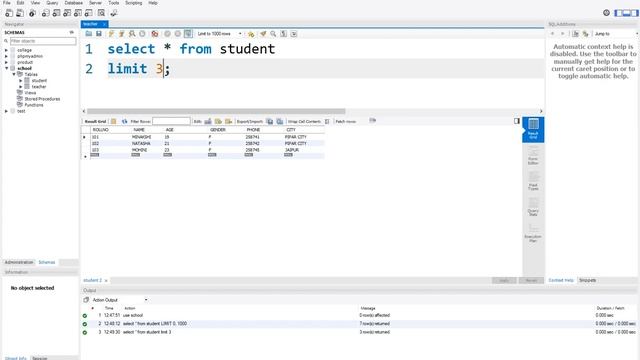Click the reconnect to DBMS toolbar icon

click(x=114, y=13)
